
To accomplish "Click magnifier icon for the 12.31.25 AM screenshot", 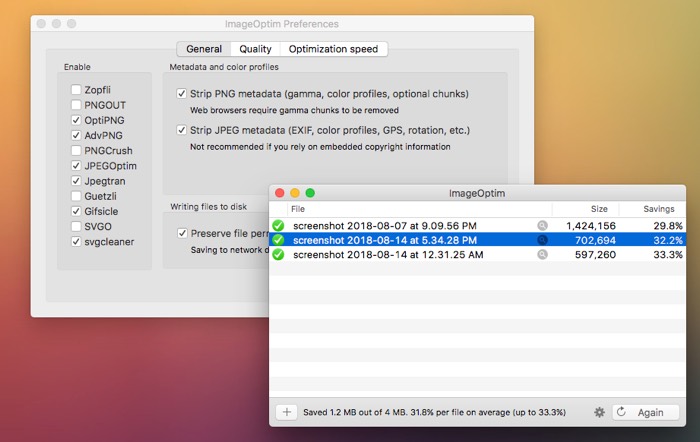I will tap(542, 254).
